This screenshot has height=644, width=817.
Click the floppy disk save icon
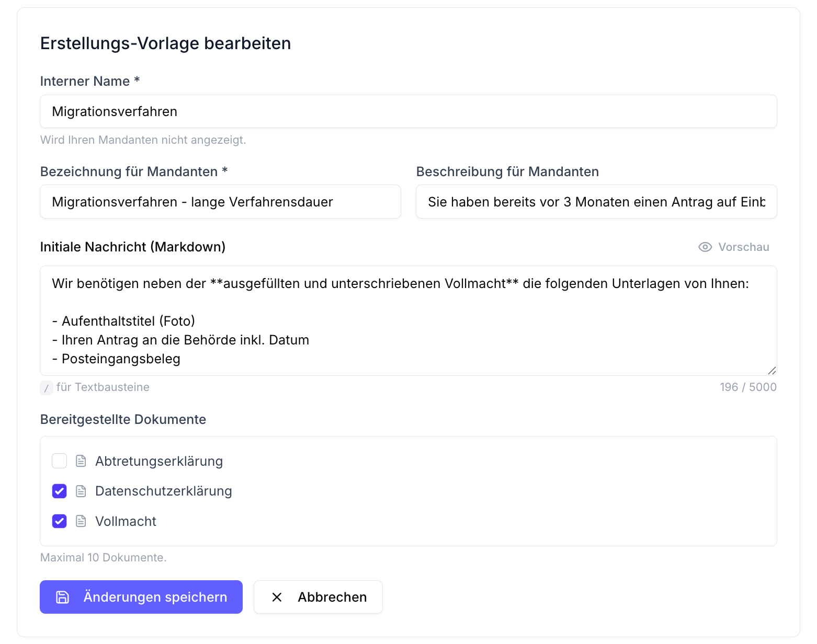pos(63,597)
